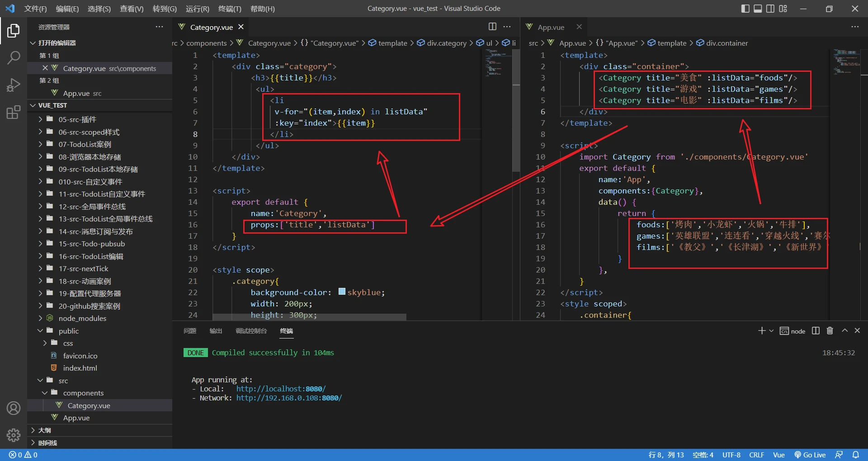Toggle the bottom panel layout button
Viewport: 868px width, 461px height.
click(758, 9)
